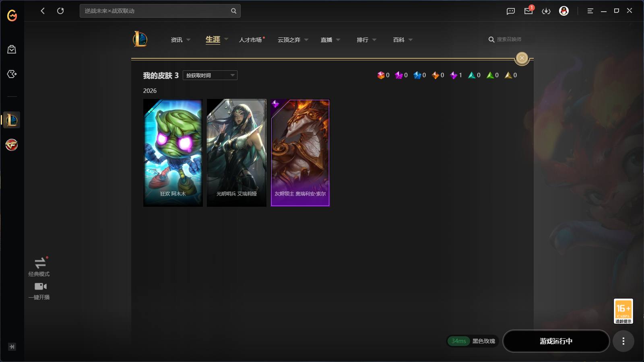
Task: Refresh the page with the reload icon
Action: click(60, 11)
